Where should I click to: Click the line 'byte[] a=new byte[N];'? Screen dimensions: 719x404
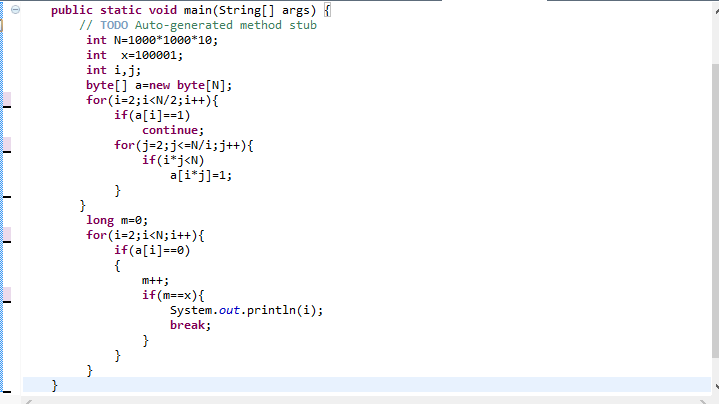pos(159,85)
